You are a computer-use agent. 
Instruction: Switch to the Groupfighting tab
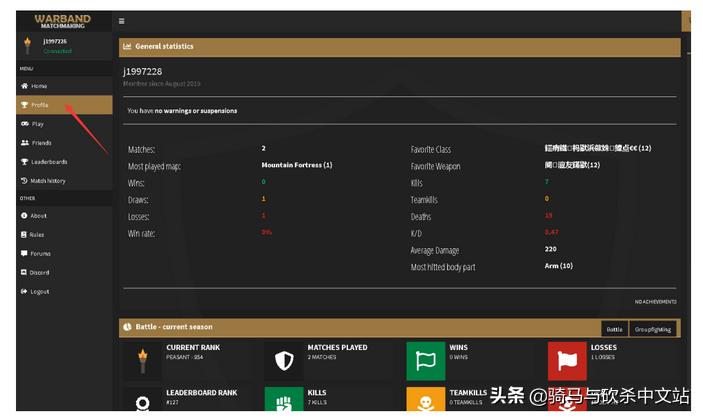[653, 329]
